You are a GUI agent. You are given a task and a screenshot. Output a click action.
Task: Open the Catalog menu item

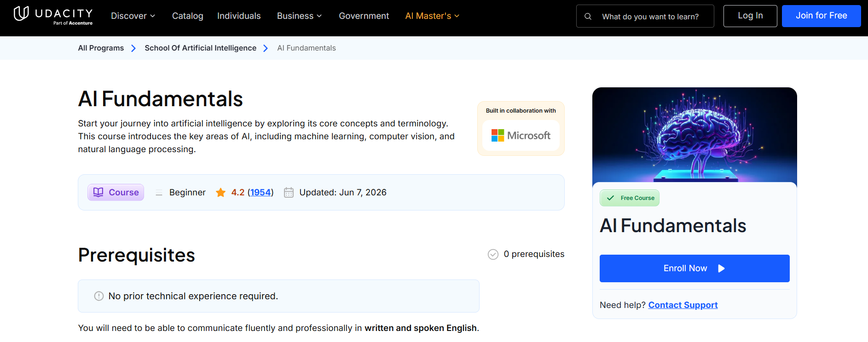[188, 16]
